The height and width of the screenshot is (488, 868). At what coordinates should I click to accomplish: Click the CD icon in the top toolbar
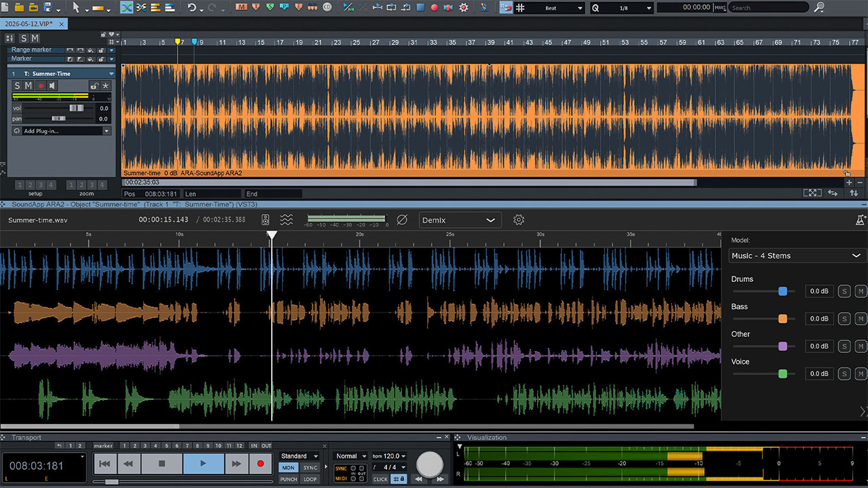click(x=328, y=7)
